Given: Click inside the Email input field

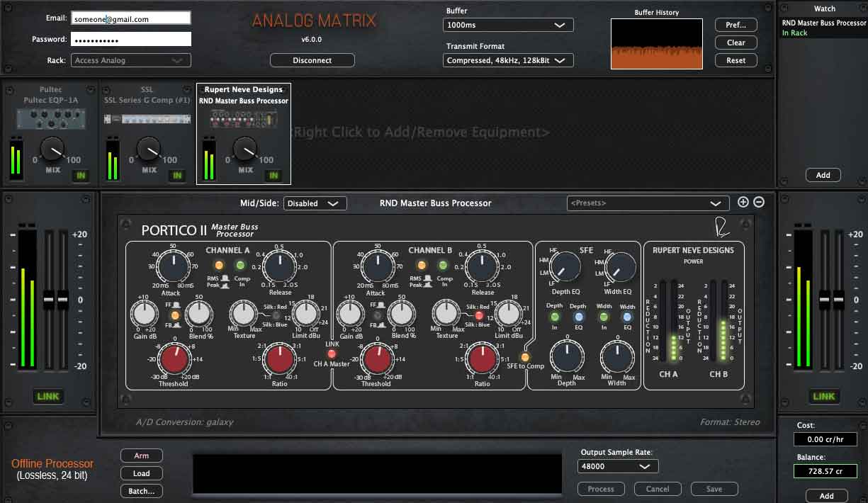Looking at the screenshot, I should coord(130,18).
